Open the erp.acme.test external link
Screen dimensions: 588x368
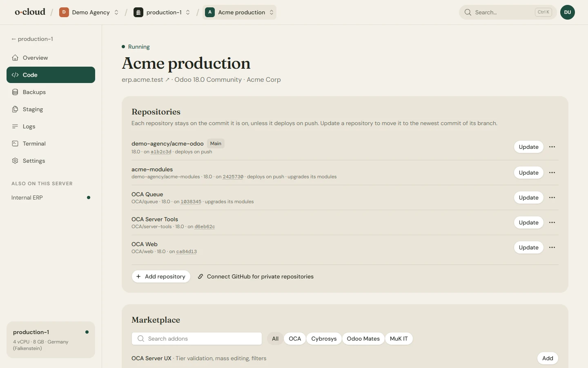click(x=145, y=80)
